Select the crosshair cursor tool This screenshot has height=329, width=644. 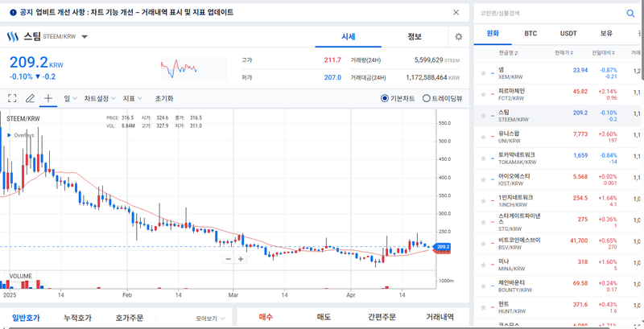pyautogui.click(x=48, y=98)
